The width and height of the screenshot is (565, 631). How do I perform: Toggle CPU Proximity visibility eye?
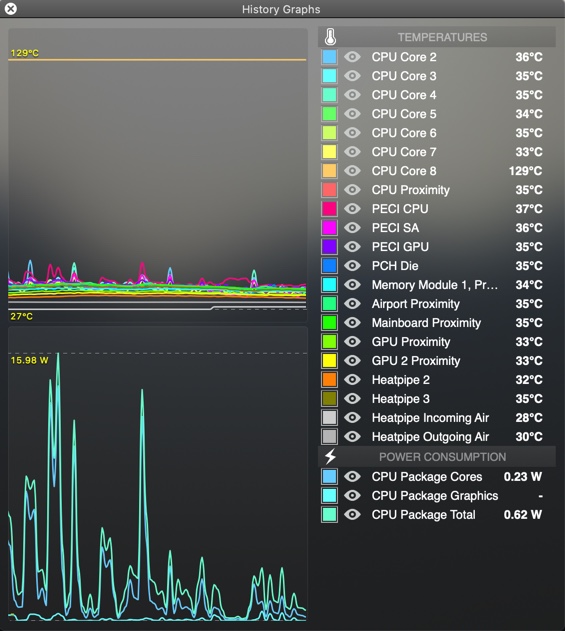352,190
